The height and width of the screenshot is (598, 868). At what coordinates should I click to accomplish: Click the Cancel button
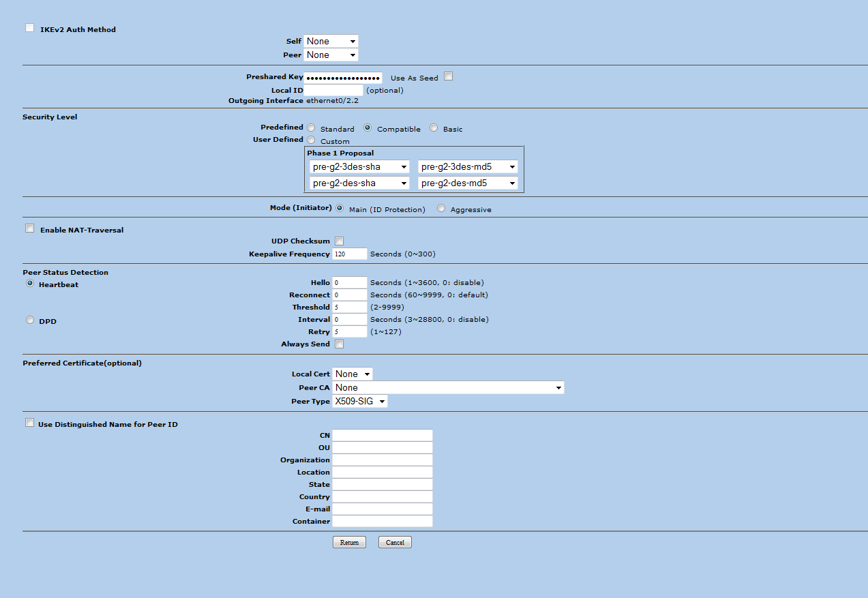tap(395, 543)
